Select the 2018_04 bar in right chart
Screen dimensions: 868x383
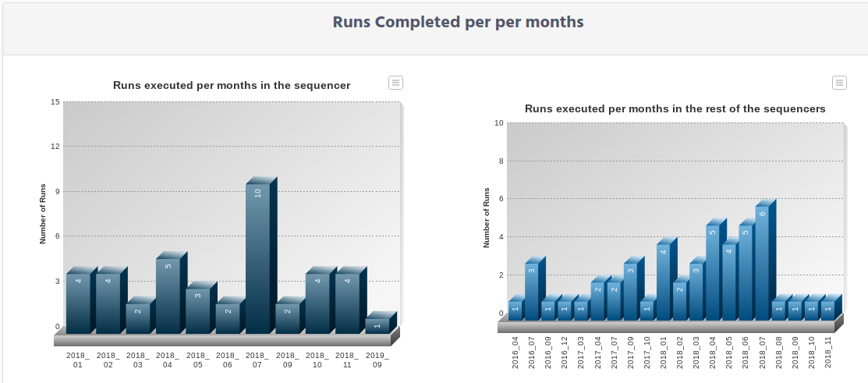(713, 273)
